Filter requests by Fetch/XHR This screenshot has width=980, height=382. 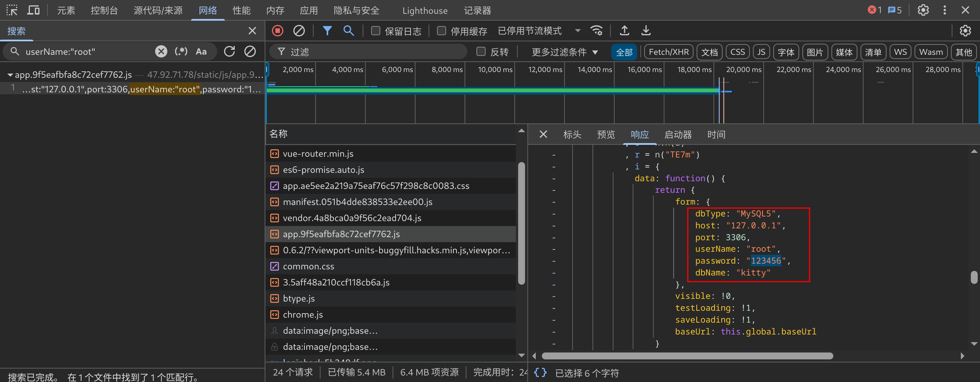click(669, 52)
